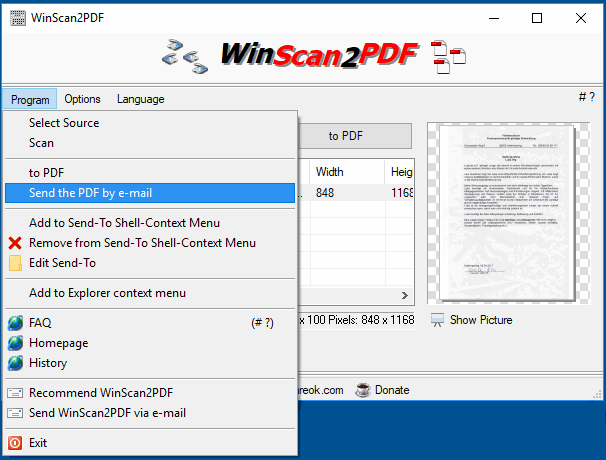Open the FAQ menu entry

coord(150,323)
